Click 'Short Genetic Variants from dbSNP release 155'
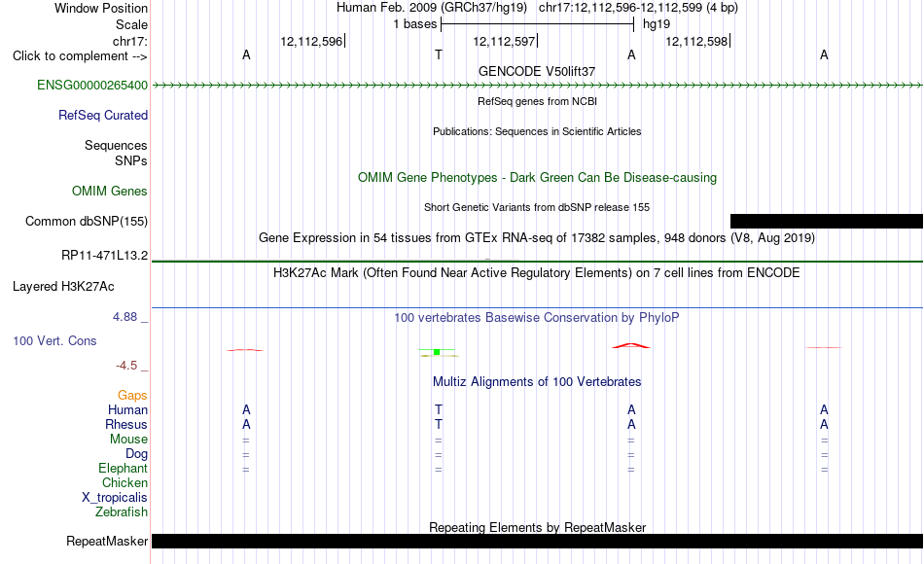This screenshot has height=564, width=924. point(537,207)
